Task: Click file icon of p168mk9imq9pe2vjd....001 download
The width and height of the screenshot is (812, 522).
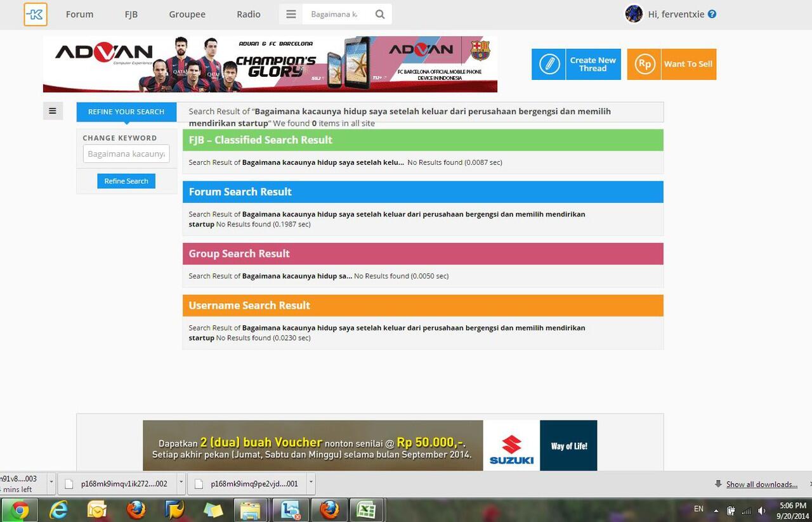Action: pyautogui.click(x=199, y=484)
